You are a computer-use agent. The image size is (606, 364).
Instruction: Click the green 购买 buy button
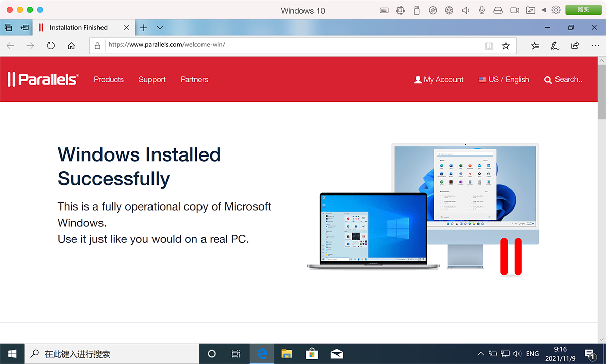point(583,10)
